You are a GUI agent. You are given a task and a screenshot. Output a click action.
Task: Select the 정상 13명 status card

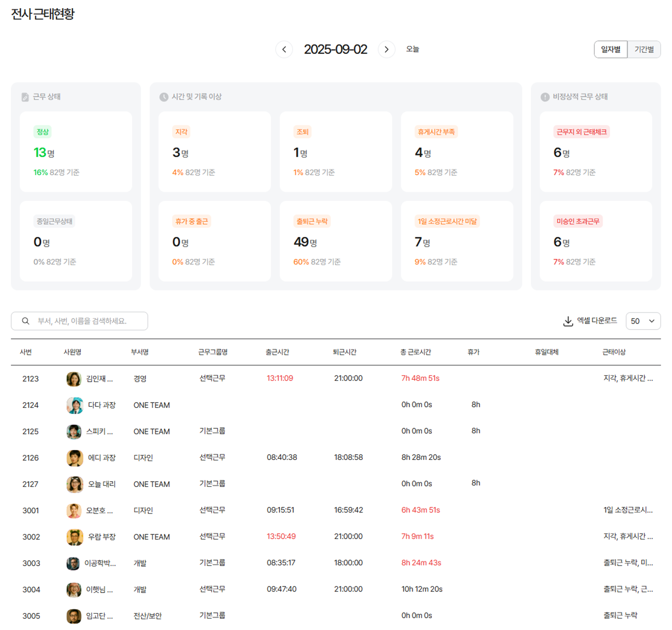point(76,152)
